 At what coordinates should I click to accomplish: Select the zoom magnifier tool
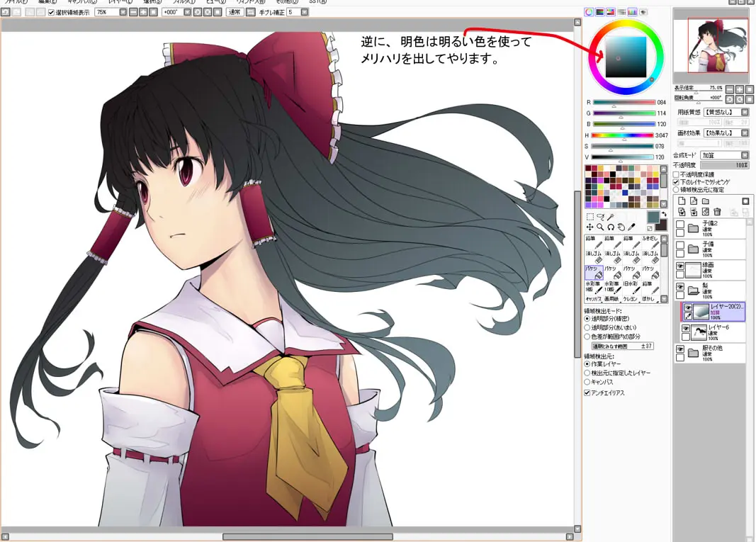(x=600, y=227)
